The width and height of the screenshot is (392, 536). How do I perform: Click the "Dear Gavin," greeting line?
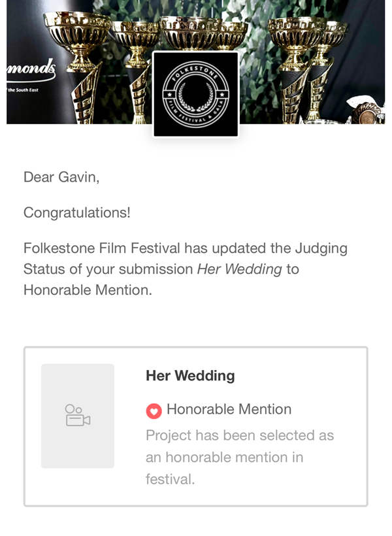61,176
